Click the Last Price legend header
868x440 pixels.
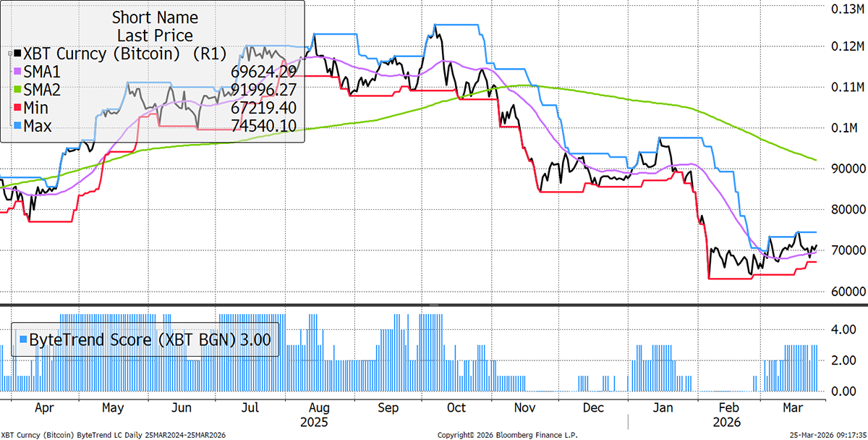[x=154, y=35]
